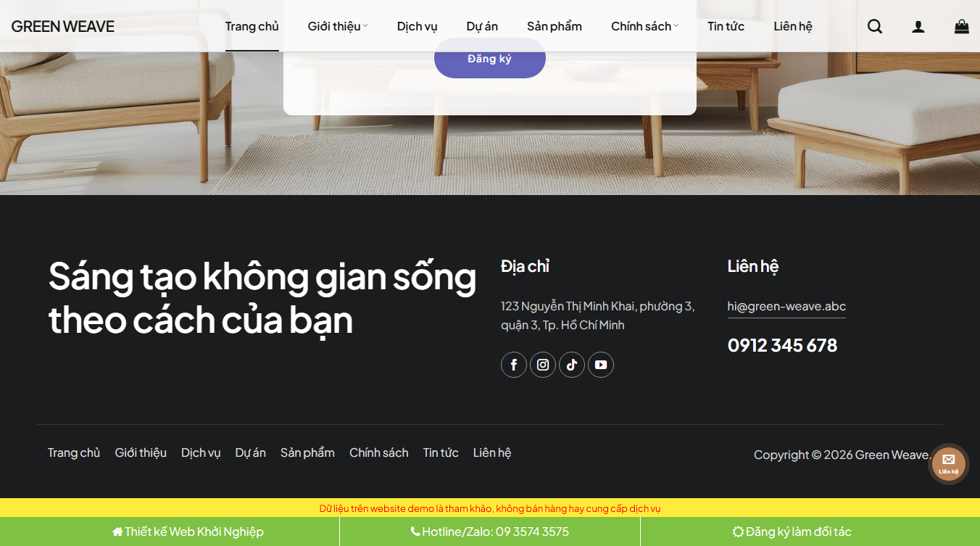Click the address text 123 Nguyễn Thị Minh Khai
The width and height of the screenshot is (980, 546).
(x=598, y=315)
